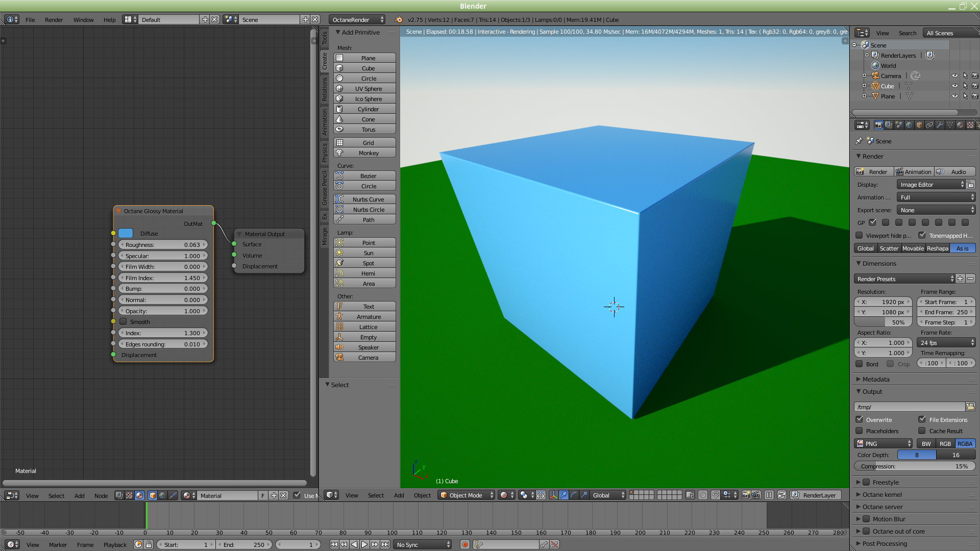Toggle Cube visibility eye in outliner

[x=954, y=86]
